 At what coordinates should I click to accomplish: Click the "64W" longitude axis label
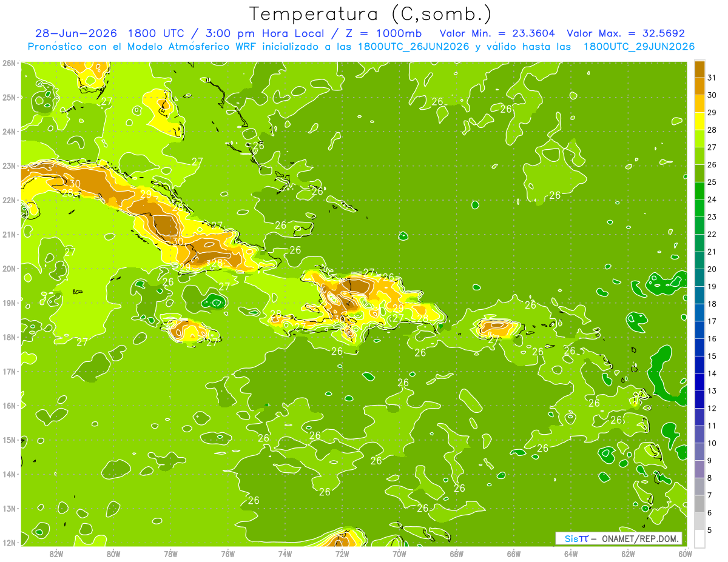[571, 554]
